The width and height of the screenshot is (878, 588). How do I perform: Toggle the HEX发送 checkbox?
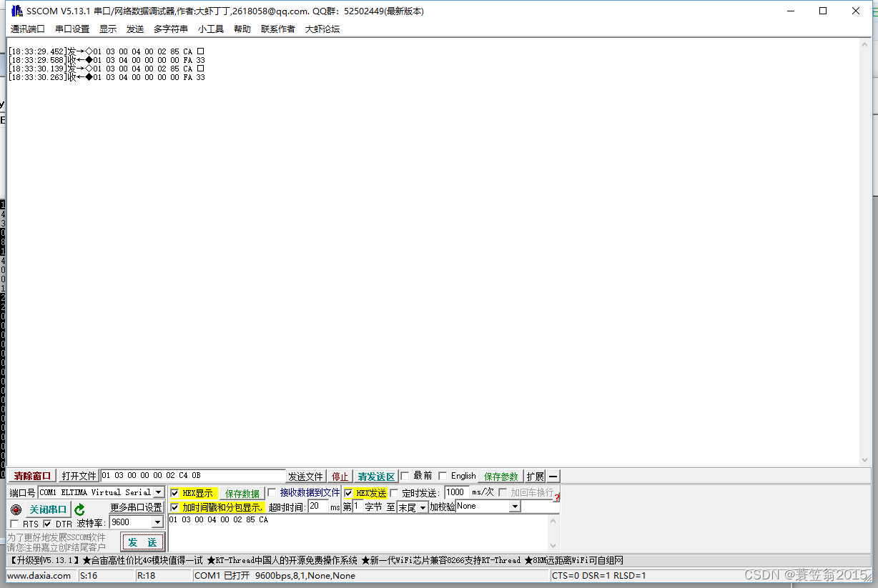point(348,493)
